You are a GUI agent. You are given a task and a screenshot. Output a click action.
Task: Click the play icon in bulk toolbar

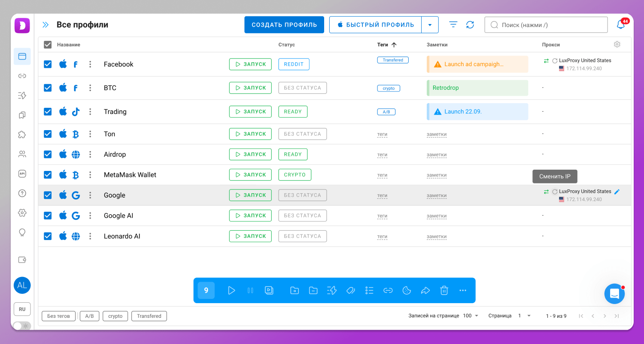231,291
